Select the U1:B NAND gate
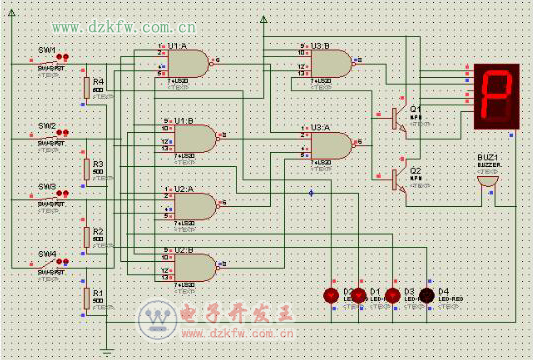The width and height of the screenshot is (533, 360). [194, 138]
